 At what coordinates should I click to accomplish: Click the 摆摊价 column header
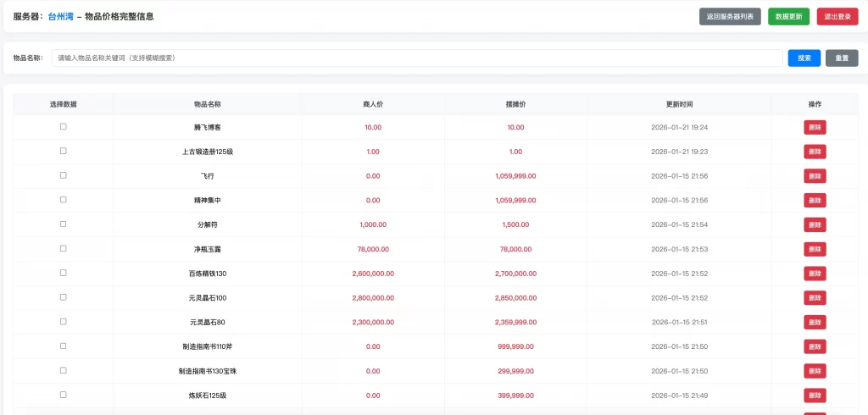click(515, 104)
